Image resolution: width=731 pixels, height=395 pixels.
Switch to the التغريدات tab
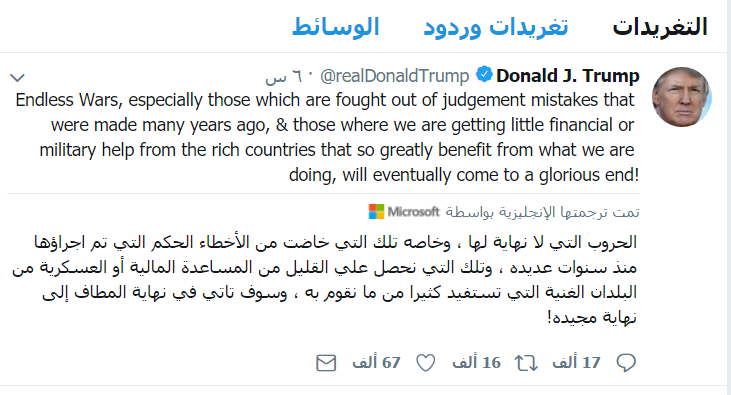tap(660, 27)
